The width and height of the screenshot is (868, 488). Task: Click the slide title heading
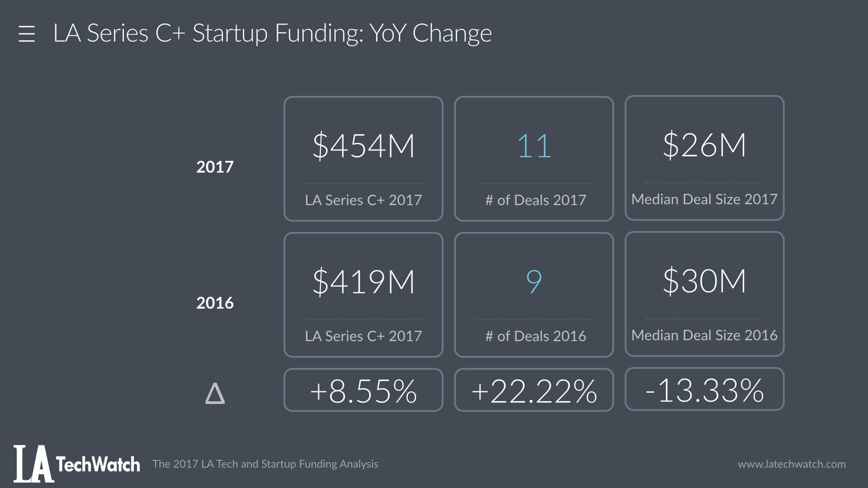click(x=272, y=33)
